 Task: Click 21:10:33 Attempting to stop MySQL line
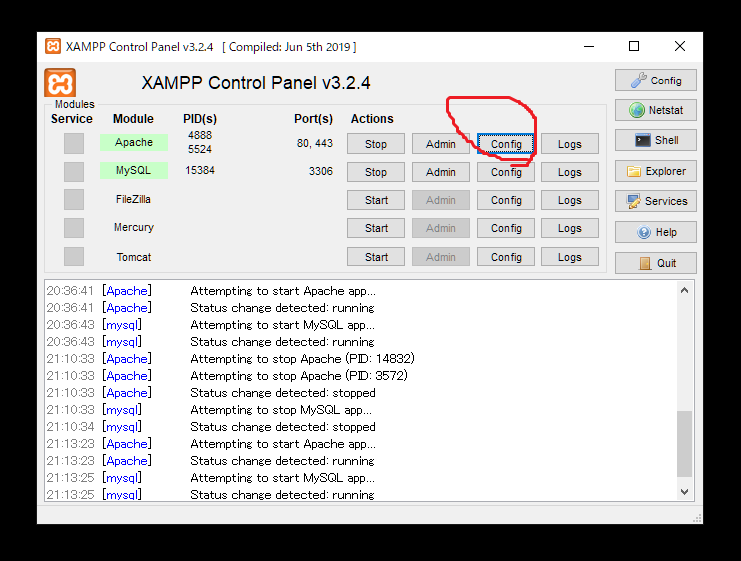(x=209, y=410)
